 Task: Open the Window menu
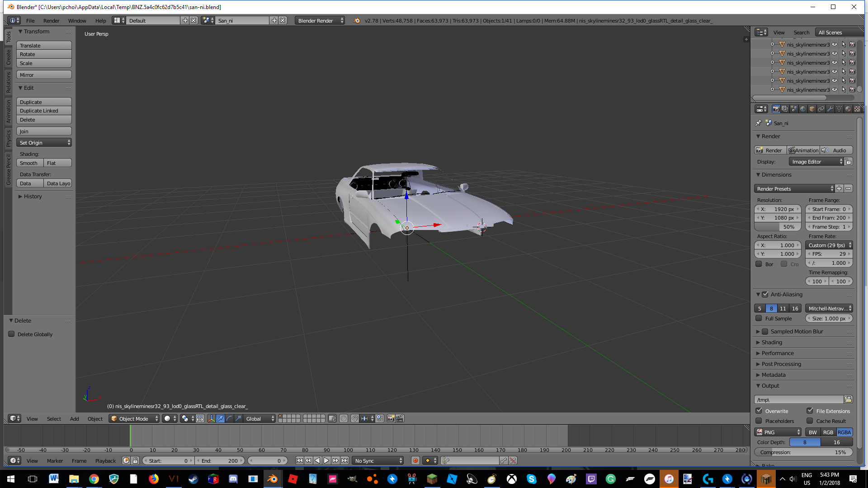pyautogui.click(x=77, y=21)
